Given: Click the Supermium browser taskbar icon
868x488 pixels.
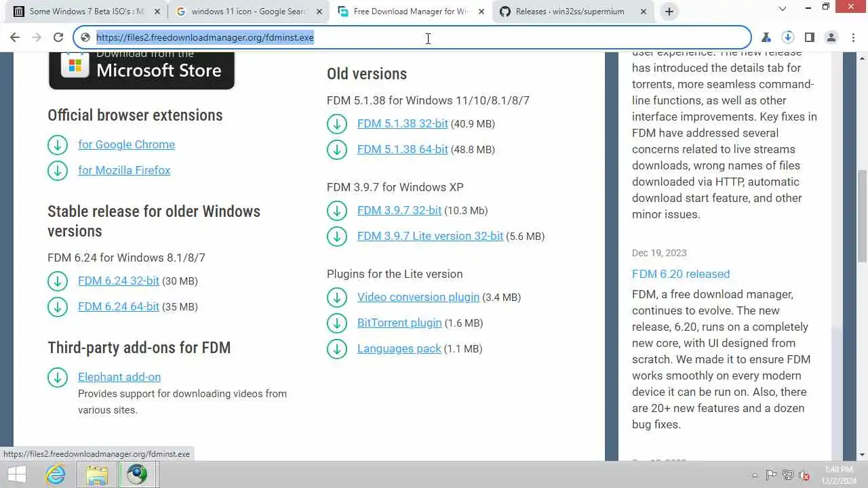Looking at the screenshot, I should coord(138,474).
